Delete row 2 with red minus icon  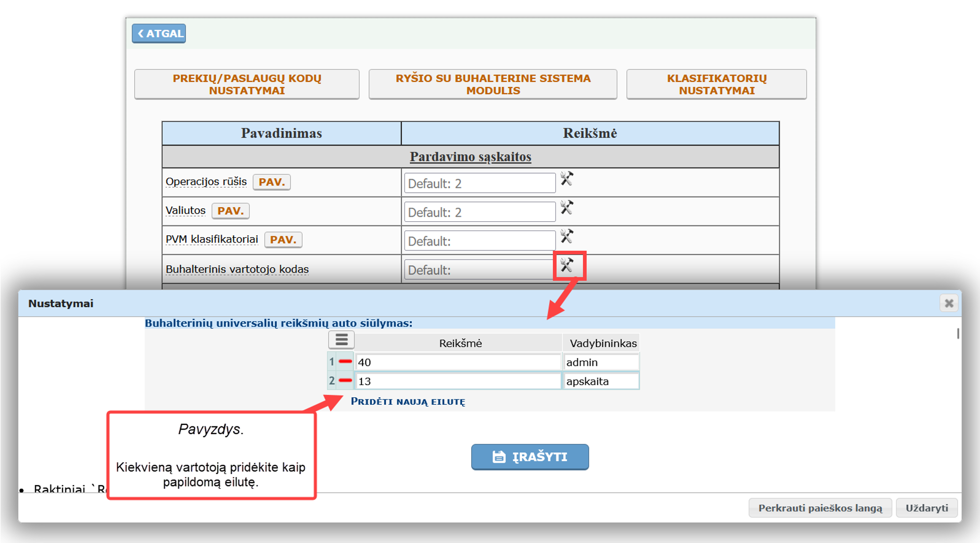[345, 381]
